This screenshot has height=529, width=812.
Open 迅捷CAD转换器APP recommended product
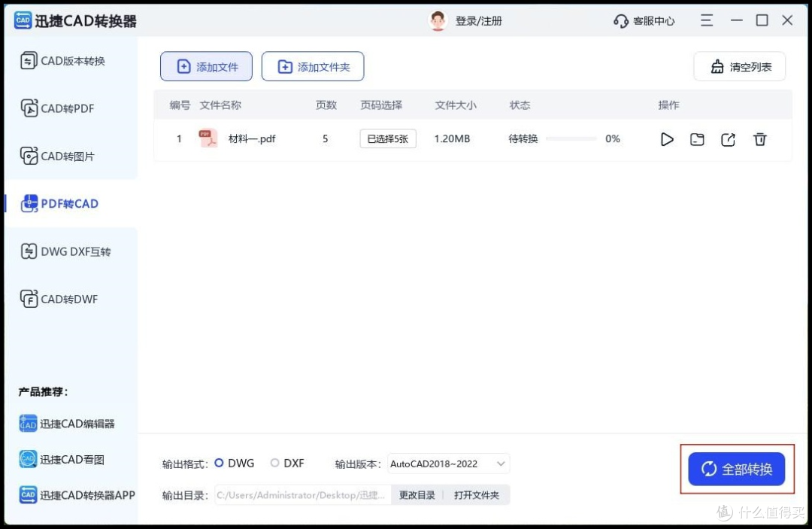[x=77, y=495]
